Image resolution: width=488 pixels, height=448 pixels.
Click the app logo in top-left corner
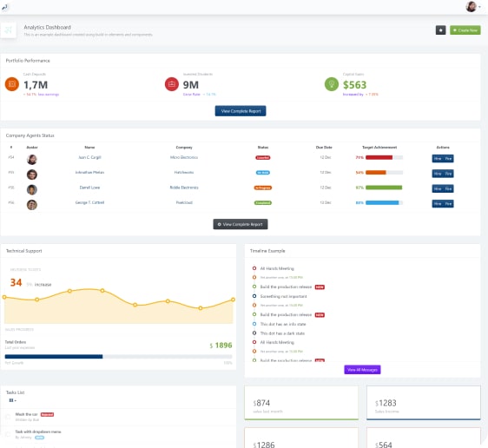[4, 7]
